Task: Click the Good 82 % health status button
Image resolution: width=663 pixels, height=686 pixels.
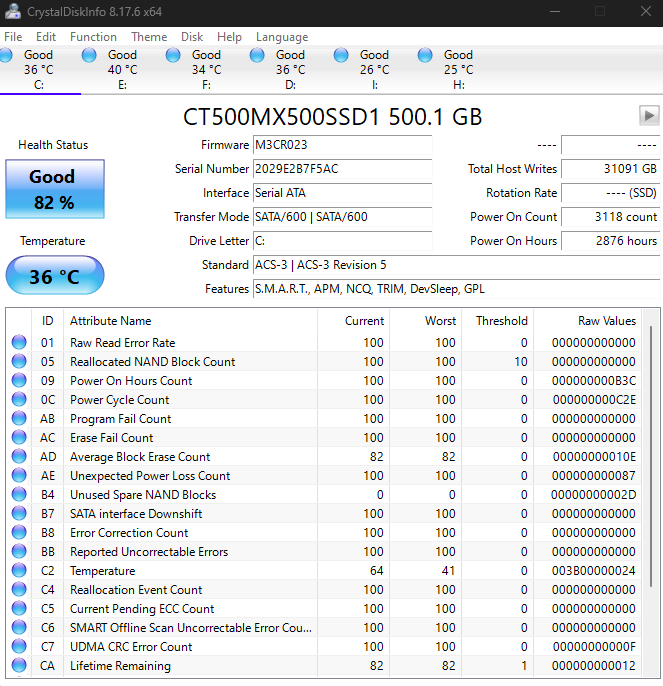Action: (x=55, y=189)
